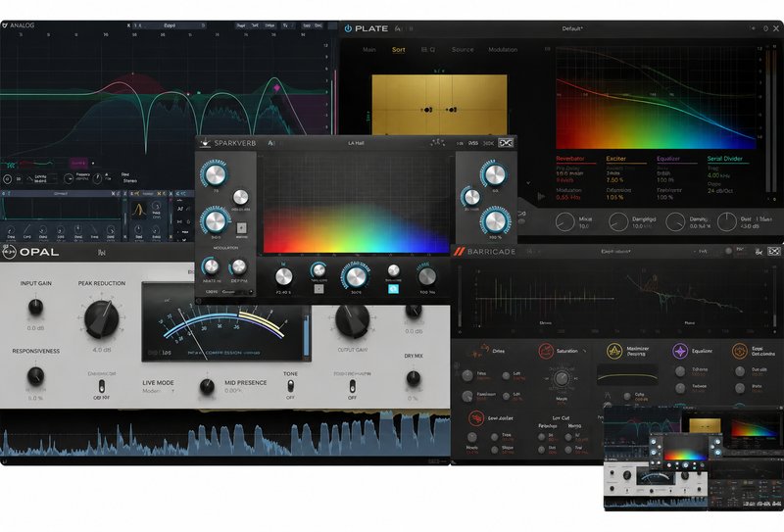Click the Saturation main knob in Barricade

coord(562,378)
